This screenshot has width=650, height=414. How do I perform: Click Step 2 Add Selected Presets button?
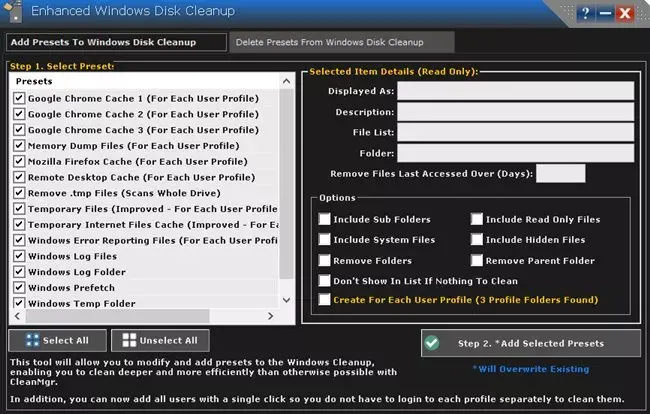coord(531,343)
